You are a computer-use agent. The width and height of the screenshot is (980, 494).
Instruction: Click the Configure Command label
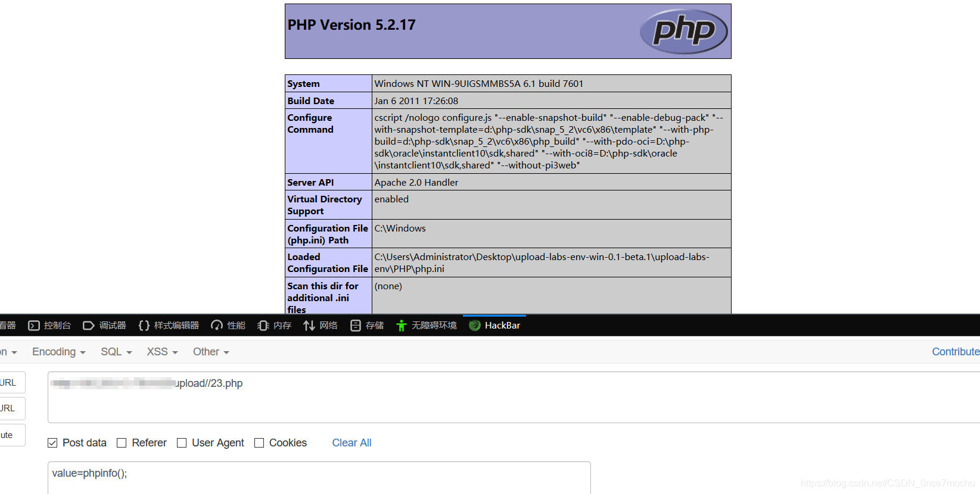(x=310, y=124)
